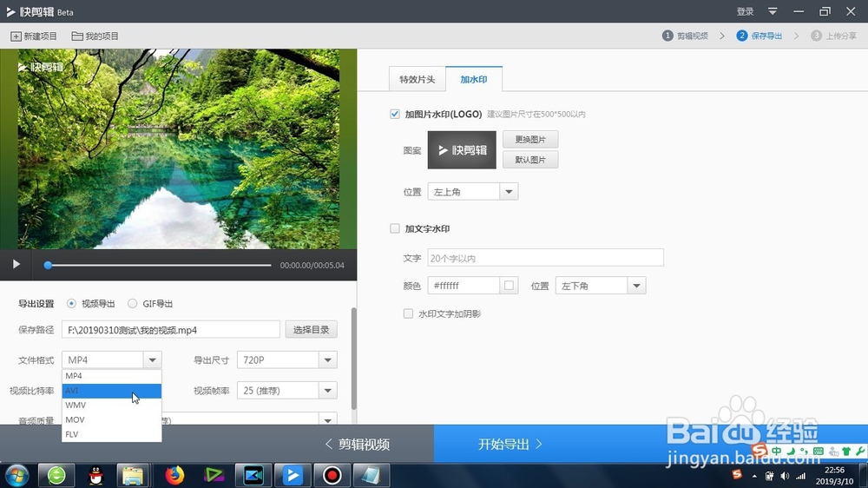The width and height of the screenshot is (868, 488).
Task: Choose WMV from format list
Action: click(112, 405)
